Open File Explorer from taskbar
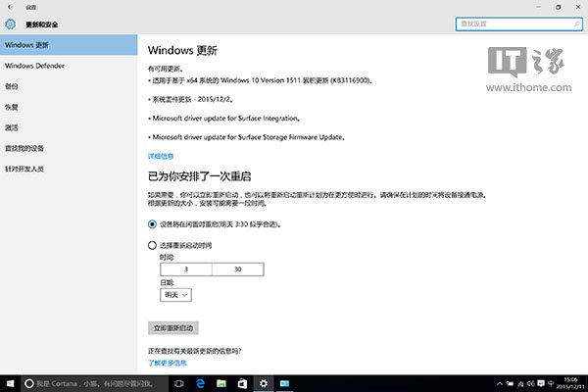The width and height of the screenshot is (588, 392). click(x=221, y=383)
